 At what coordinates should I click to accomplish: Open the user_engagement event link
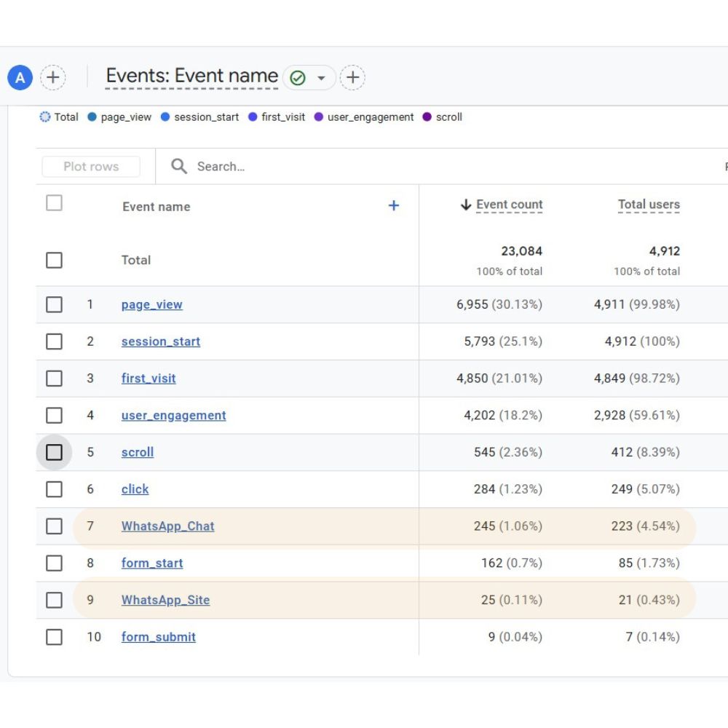tap(174, 415)
